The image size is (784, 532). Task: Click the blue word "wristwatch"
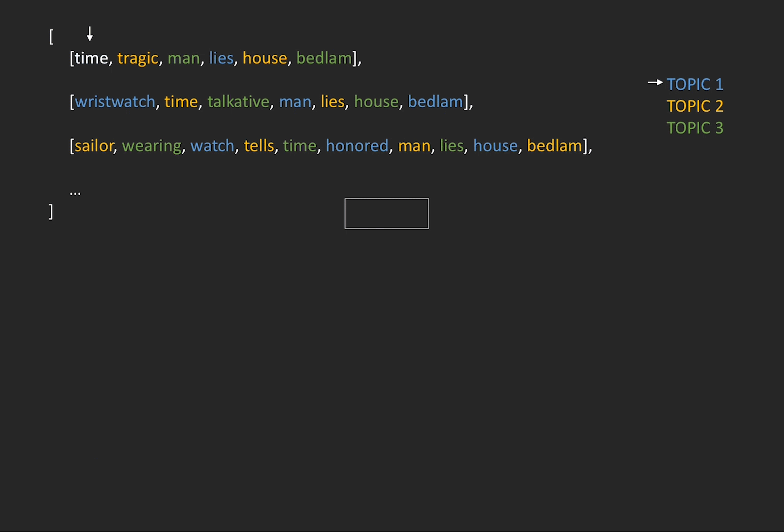tap(115, 101)
